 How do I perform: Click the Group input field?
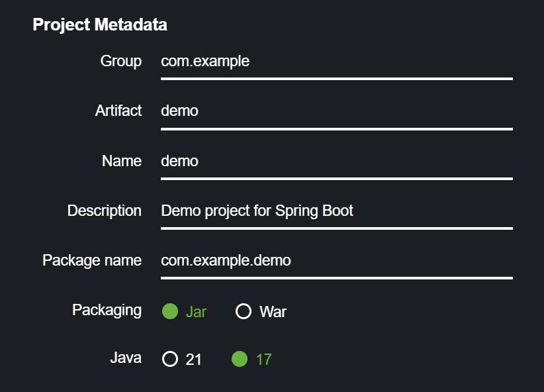pyautogui.click(x=336, y=62)
